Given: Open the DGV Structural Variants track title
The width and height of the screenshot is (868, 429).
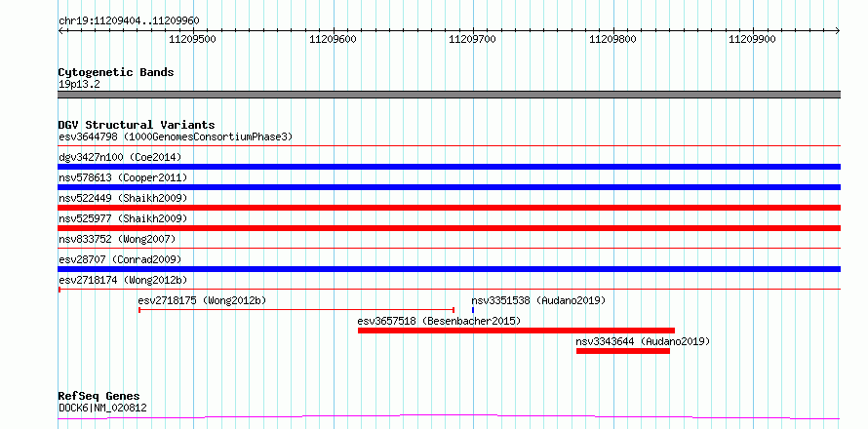Looking at the screenshot, I should (137, 125).
